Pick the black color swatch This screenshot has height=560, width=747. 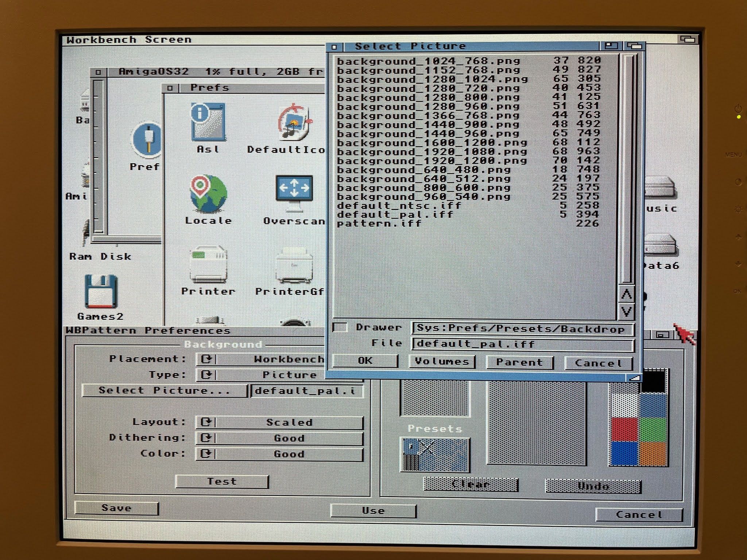(654, 381)
